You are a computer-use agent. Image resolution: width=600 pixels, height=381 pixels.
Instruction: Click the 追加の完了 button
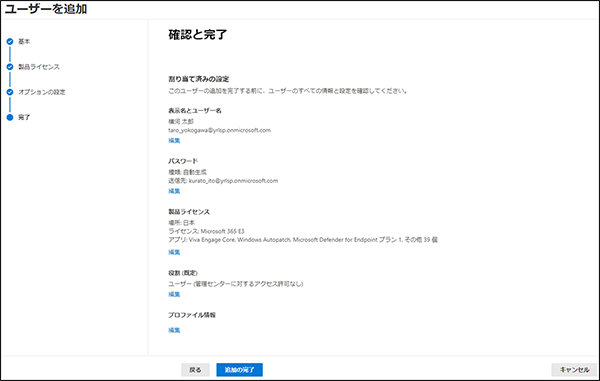pyautogui.click(x=240, y=370)
